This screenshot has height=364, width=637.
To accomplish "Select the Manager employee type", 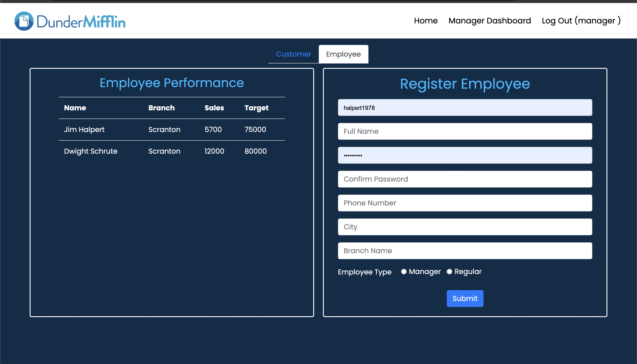I will click(x=404, y=272).
